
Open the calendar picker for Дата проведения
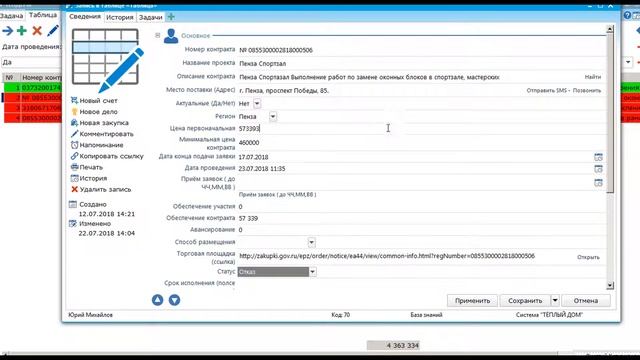click(x=598, y=169)
